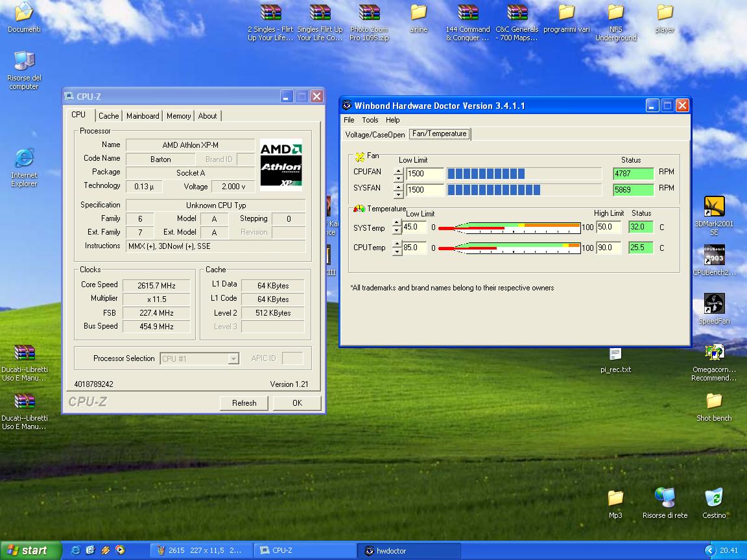The height and width of the screenshot is (560, 747).
Task: Open Cestino recycle bin
Action: pyautogui.click(x=714, y=504)
